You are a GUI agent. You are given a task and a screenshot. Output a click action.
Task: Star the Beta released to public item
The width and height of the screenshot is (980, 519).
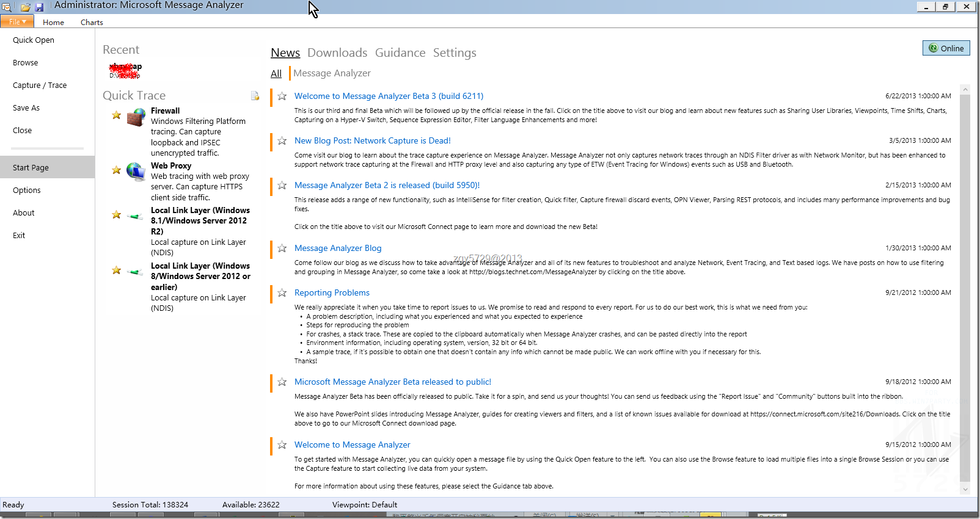click(282, 382)
